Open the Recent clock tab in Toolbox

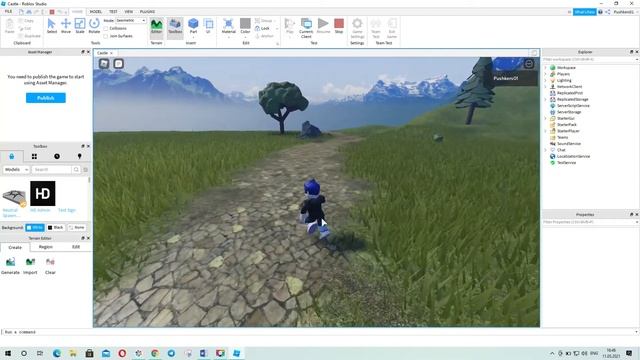pos(57,156)
